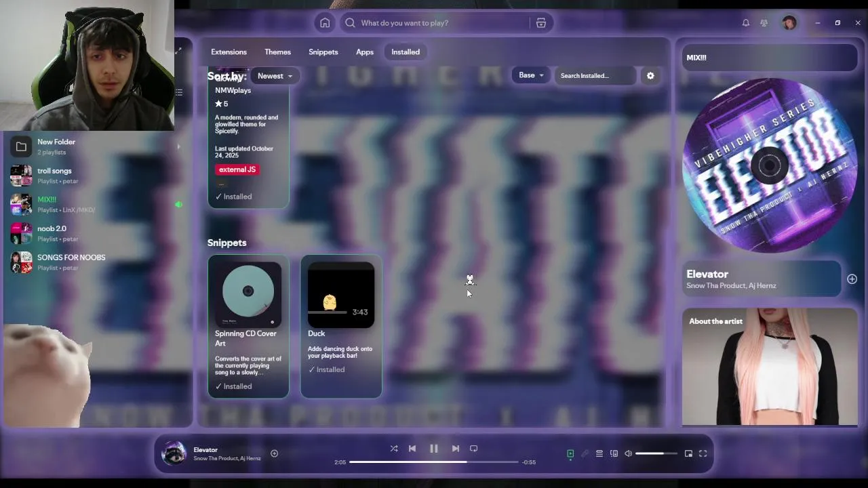Connect to a device
The height and width of the screenshot is (488, 868).
[614, 454]
